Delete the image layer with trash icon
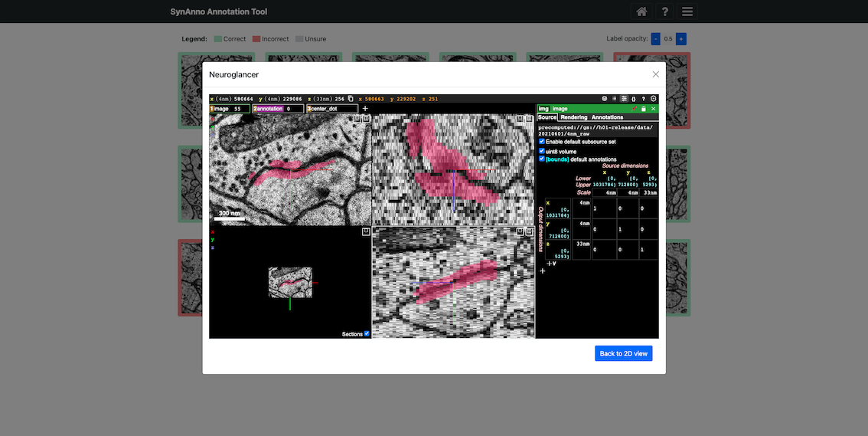The image size is (868, 436). tap(644, 109)
